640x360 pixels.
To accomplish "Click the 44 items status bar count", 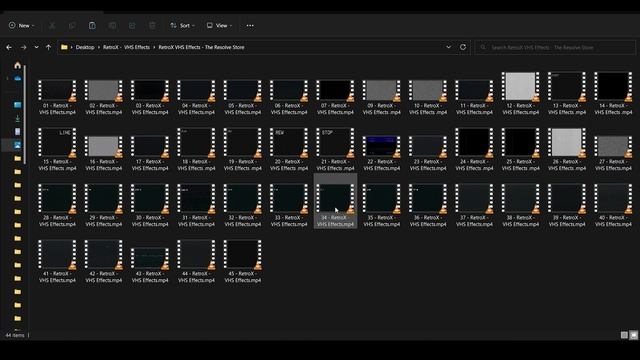I will (x=15, y=335).
